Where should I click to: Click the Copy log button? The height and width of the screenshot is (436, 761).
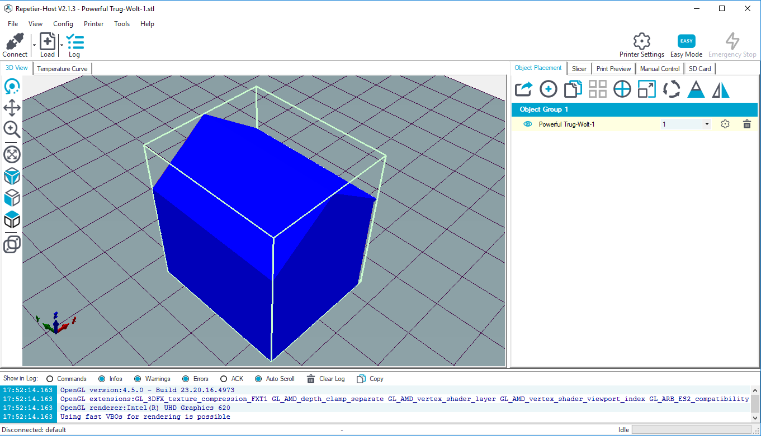click(x=370, y=379)
